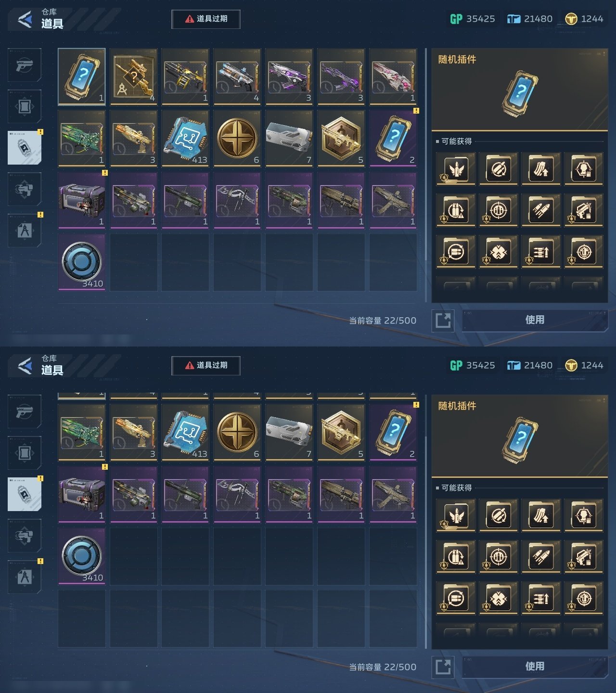Select the blue circuit chip item with count 413 in the upper grid

point(186,138)
